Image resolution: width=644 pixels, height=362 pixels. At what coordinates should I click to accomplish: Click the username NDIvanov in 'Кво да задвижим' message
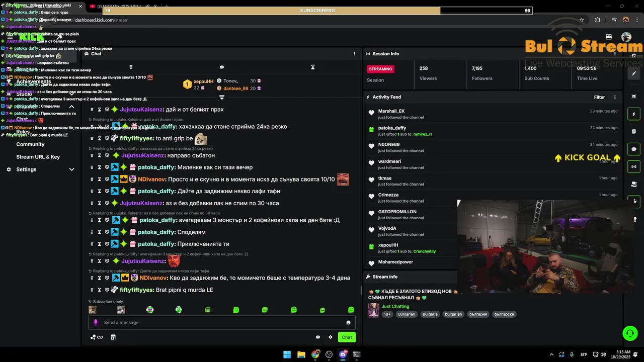[153, 278]
